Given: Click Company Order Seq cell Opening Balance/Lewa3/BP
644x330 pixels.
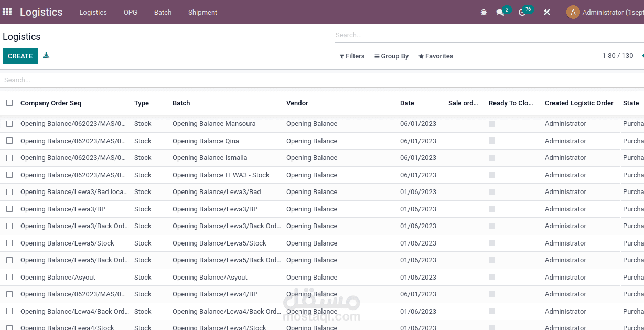Looking at the screenshot, I should click(63, 209).
